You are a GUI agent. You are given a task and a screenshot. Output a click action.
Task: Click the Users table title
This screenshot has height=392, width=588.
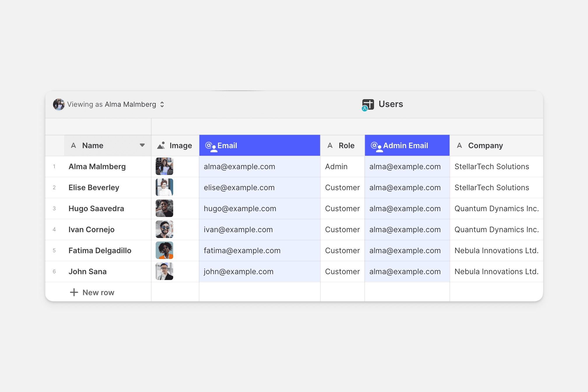point(391,104)
